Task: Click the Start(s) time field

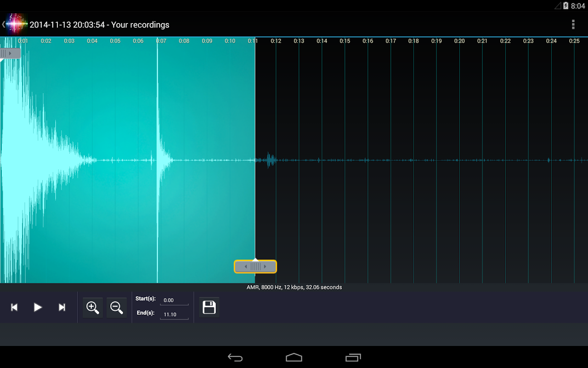Action: 174,300
